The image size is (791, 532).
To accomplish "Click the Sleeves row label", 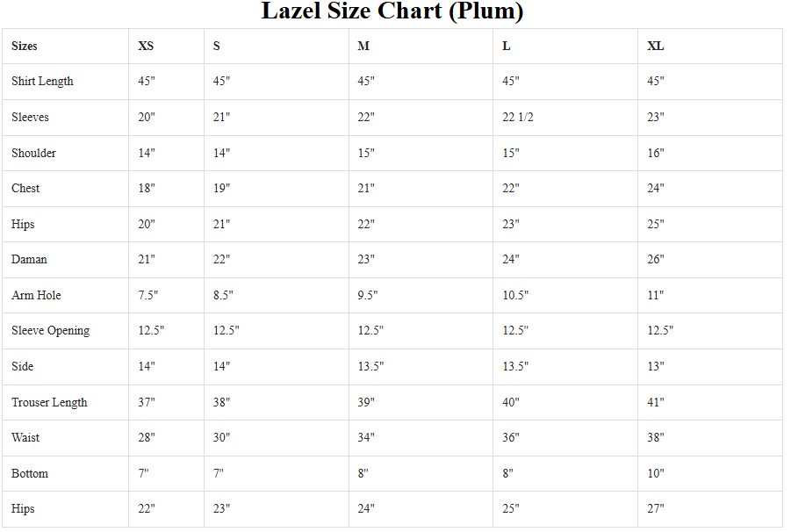I will tap(30, 118).
